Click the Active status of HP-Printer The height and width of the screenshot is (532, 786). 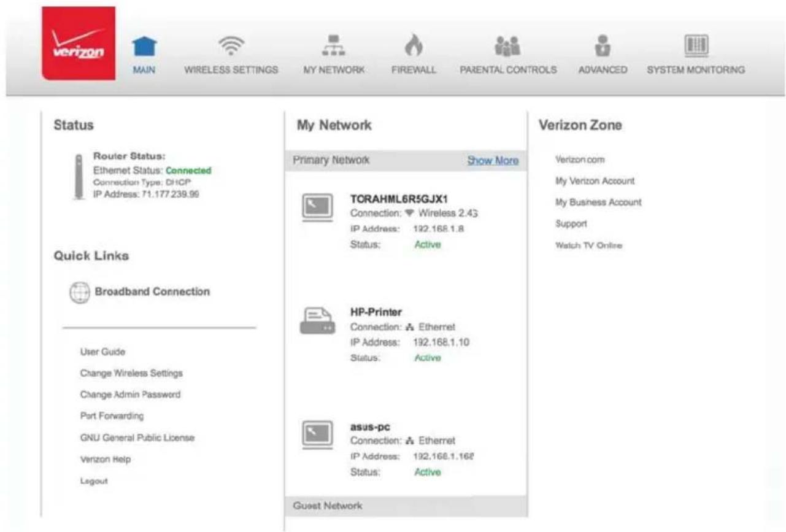[x=428, y=358]
